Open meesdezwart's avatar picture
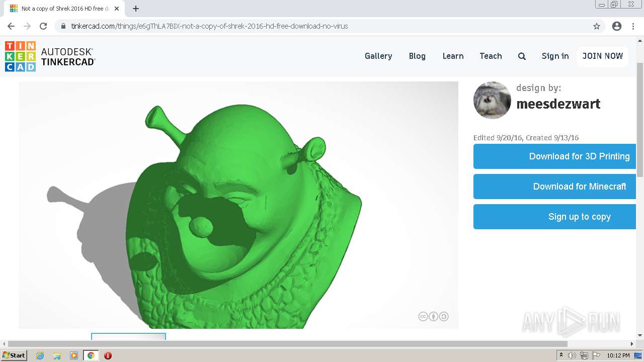The image size is (644, 362). [x=492, y=100]
